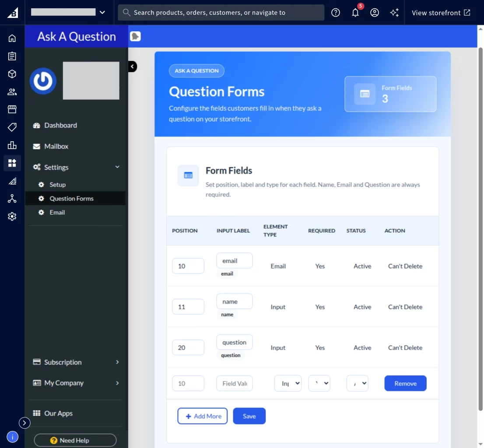Click the Form Fields count card

pos(390,94)
